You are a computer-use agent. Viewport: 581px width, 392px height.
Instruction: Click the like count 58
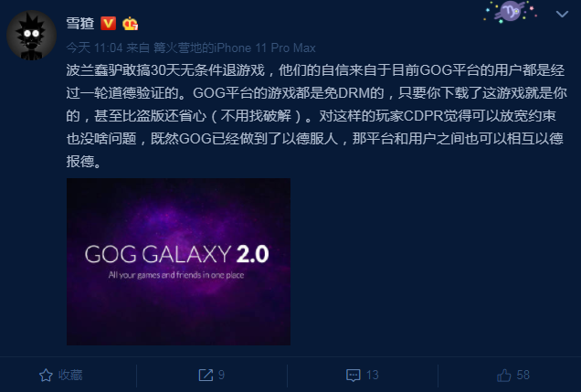pos(523,375)
